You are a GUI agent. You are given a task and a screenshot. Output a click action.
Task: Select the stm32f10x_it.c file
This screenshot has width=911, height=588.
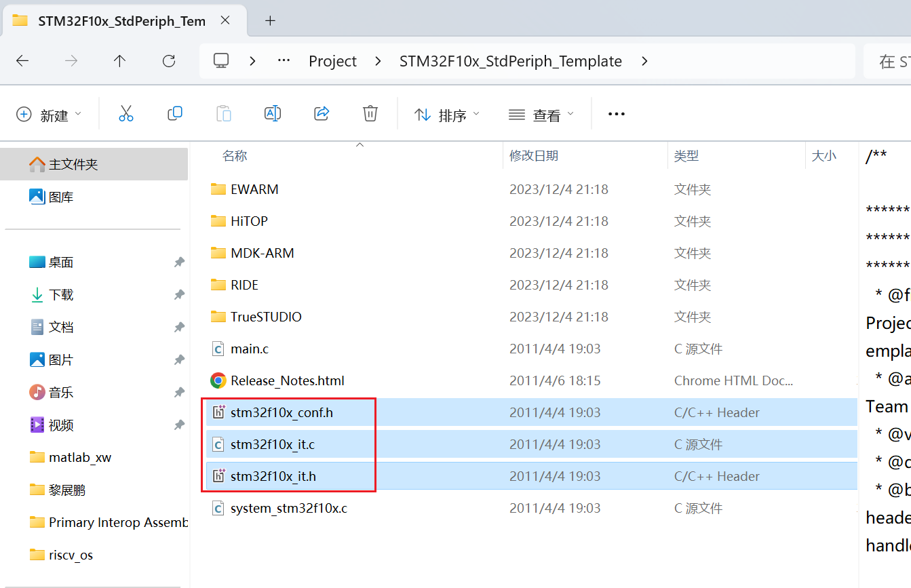(531, 444)
